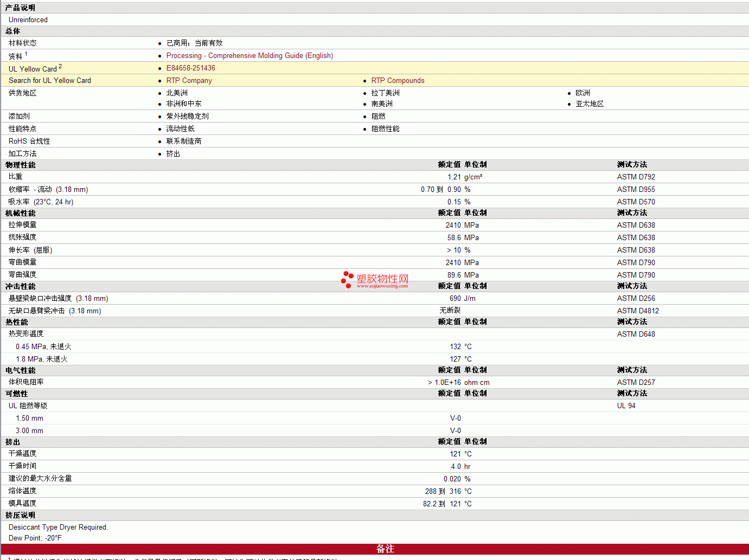Select the '悬壁梁缺口冲击强度 (3.18 mm)' row label
749x560 pixels.
click(58, 299)
